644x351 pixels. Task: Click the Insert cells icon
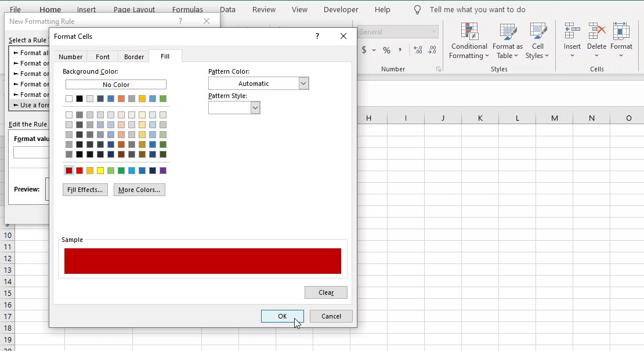(572, 31)
